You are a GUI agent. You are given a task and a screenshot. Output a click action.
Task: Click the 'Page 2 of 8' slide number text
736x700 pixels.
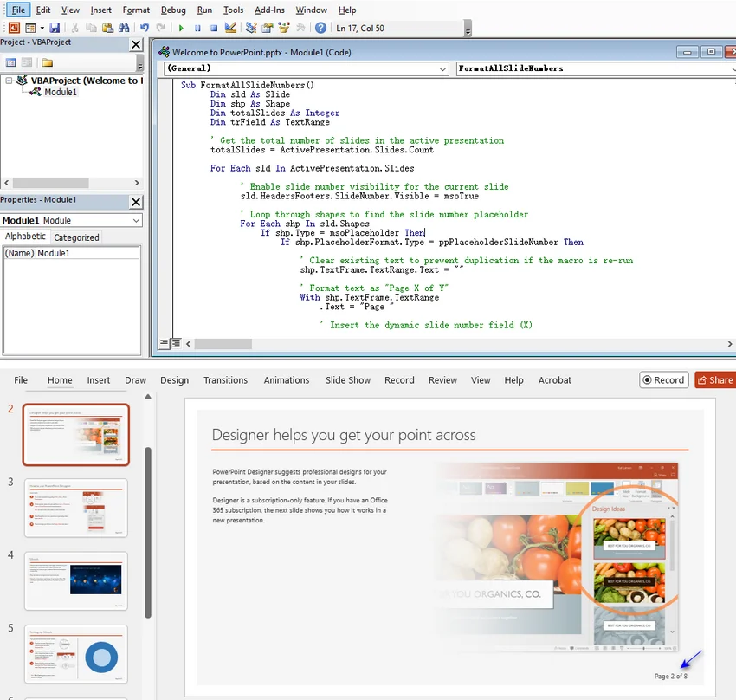(671, 676)
